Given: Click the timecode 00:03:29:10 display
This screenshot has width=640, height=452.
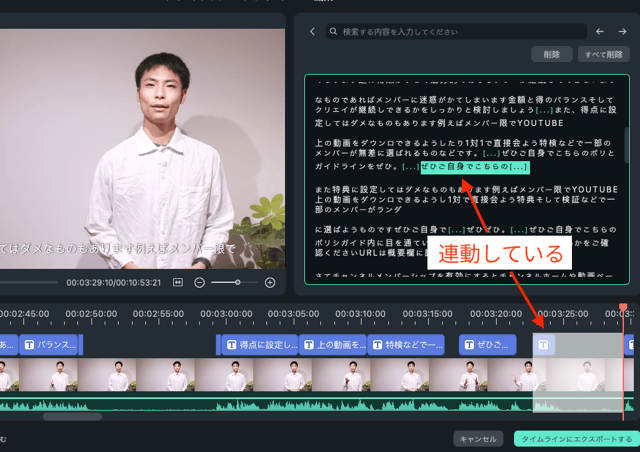Looking at the screenshot, I should pyautogui.click(x=89, y=283).
